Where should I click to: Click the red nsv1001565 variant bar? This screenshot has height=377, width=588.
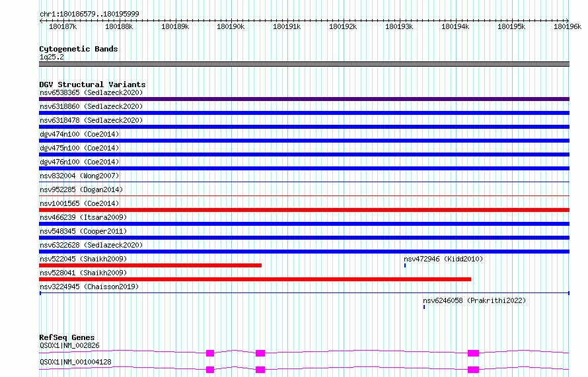click(x=304, y=210)
